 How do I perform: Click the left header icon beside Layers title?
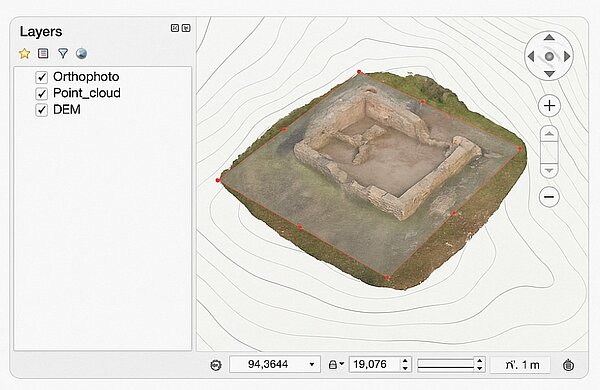click(x=175, y=28)
